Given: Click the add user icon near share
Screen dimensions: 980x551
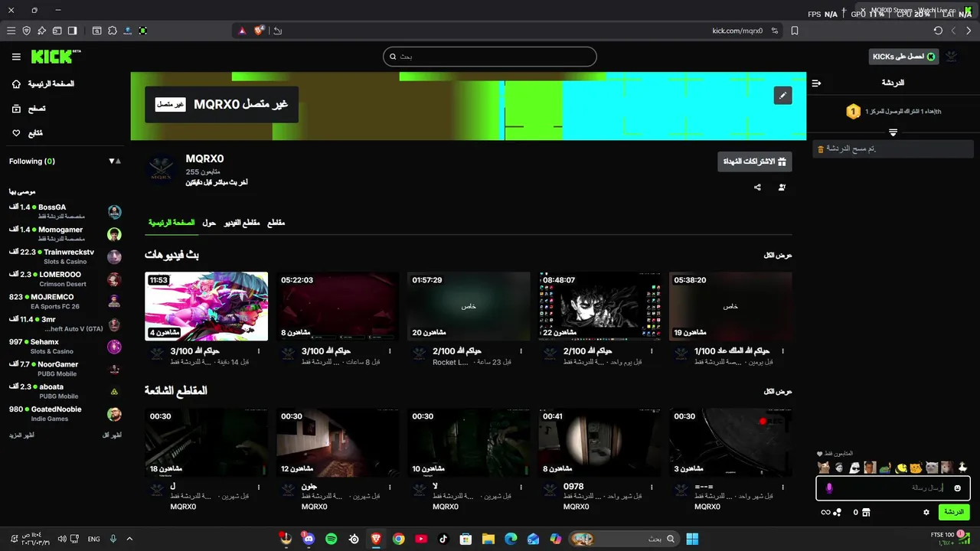Looking at the screenshot, I should (782, 187).
